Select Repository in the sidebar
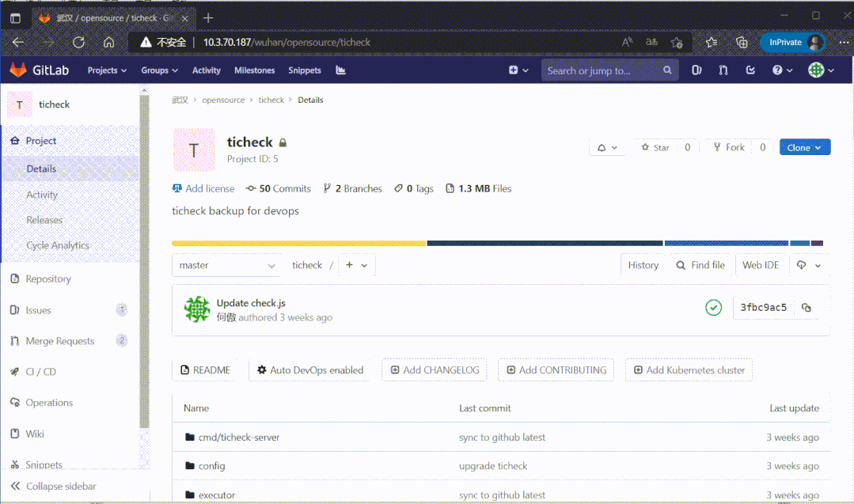The width and height of the screenshot is (854, 504). coord(48,279)
